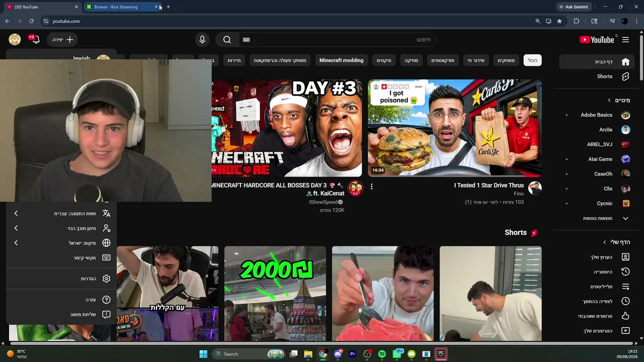Open the Create button menu
The image size is (644, 362).
click(63, 40)
